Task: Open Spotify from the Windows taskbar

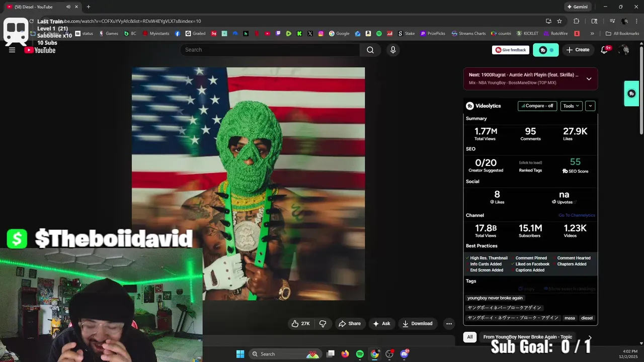Action: click(x=360, y=354)
